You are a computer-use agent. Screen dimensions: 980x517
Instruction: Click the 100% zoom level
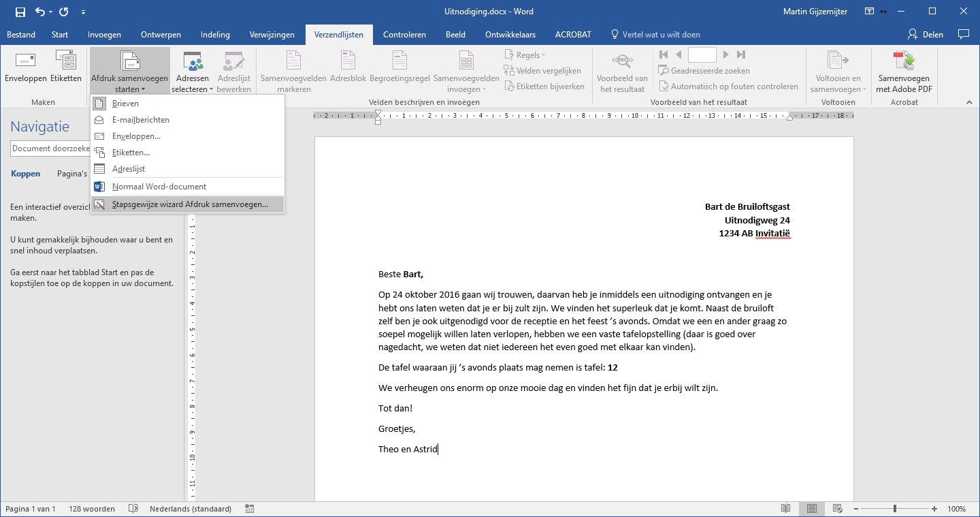957,509
